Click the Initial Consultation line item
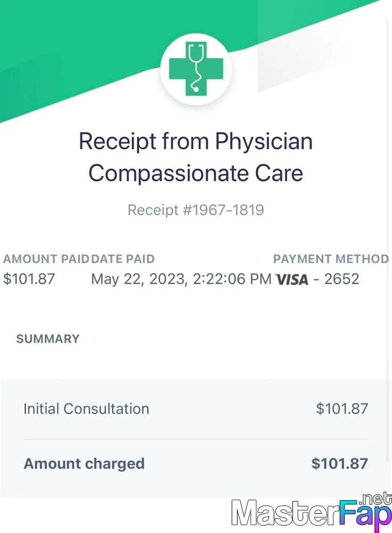 click(x=86, y=409)
